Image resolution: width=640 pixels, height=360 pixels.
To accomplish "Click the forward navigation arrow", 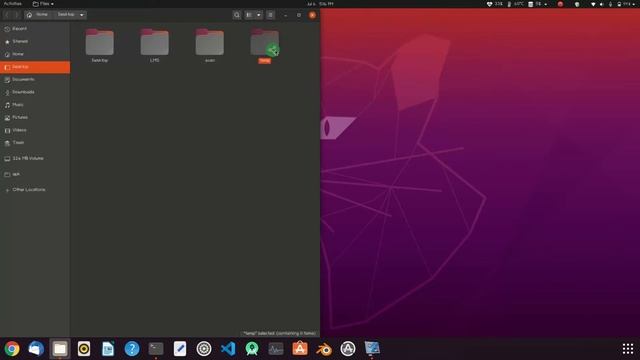I will point(16,15).
